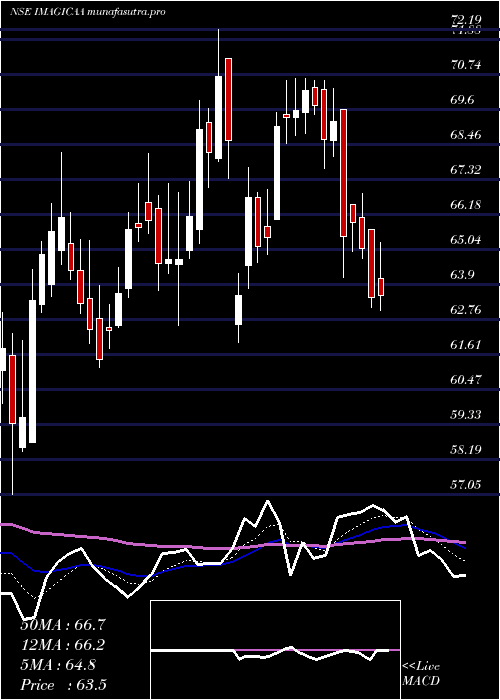This screenshot has height=700, width=500.
Task: Click the 59.33 price axis label
Action: pyautogui.click(x=466, y=414)
